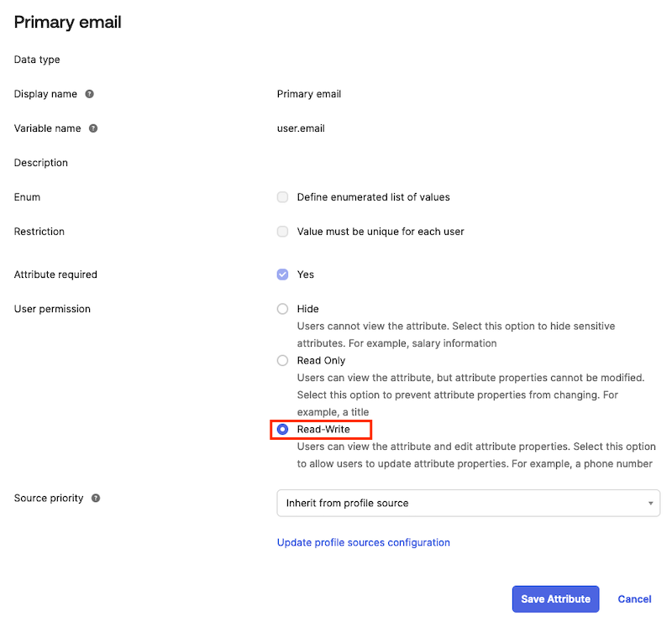Open the Source priority dropdown
The width and height of the screenshot is (672, 622).
point(466,503)
